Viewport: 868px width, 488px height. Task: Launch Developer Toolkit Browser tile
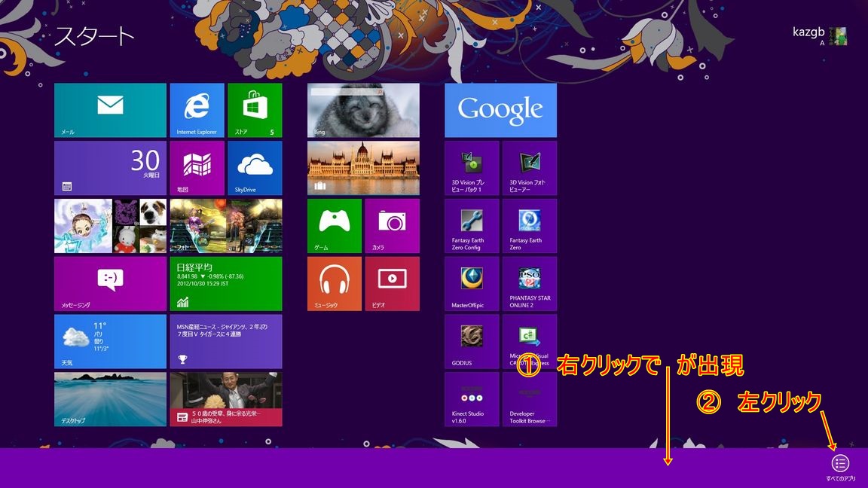pyautogui.click(x=529, y=399)
